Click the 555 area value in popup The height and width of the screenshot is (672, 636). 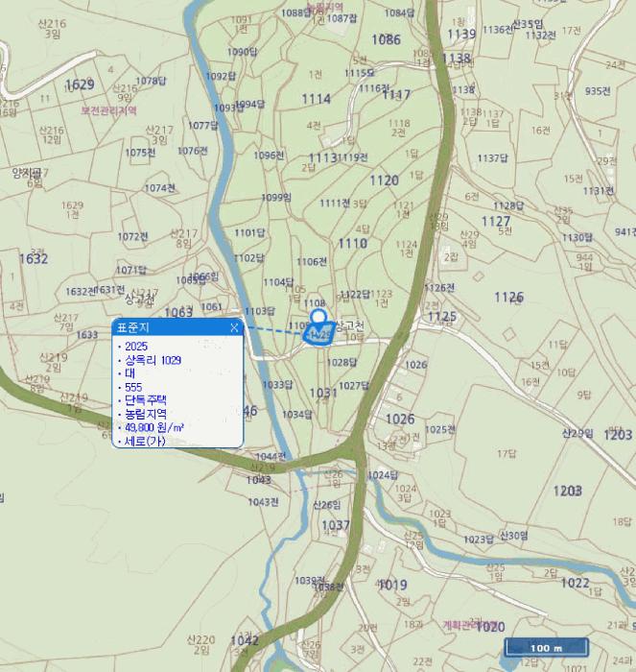[x=133, y=388]
